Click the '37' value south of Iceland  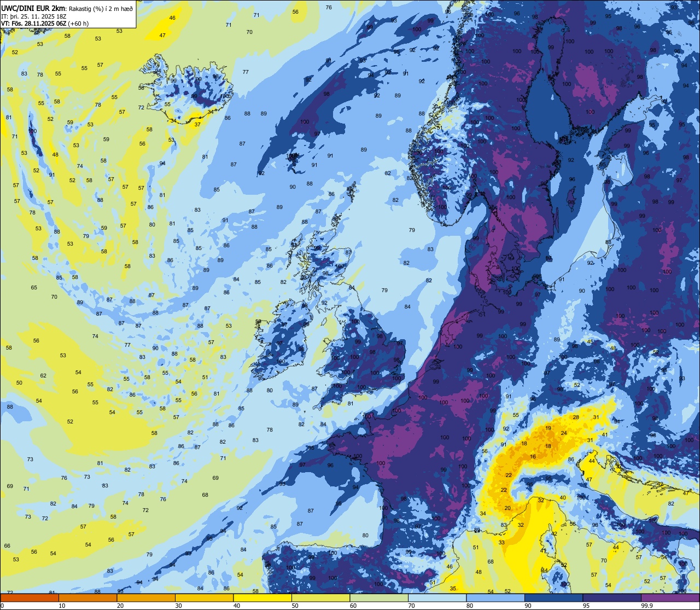click(x=198, y=124)
